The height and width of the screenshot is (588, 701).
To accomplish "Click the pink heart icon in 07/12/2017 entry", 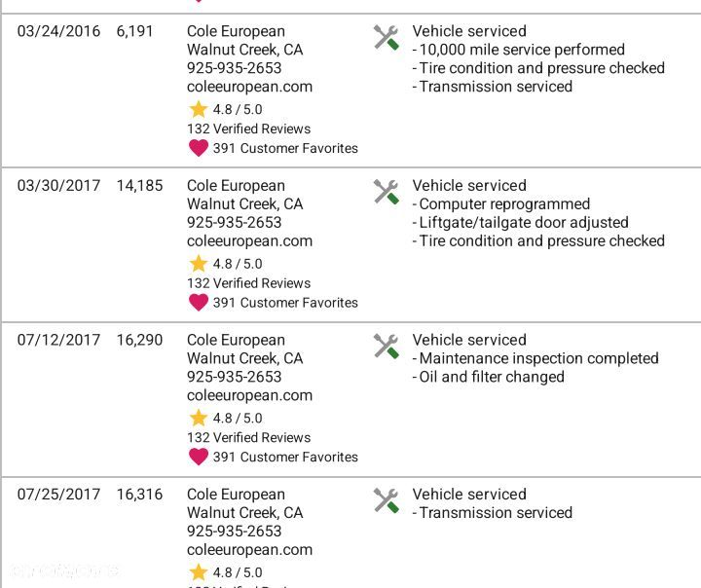I will click(x=199, y=457).
